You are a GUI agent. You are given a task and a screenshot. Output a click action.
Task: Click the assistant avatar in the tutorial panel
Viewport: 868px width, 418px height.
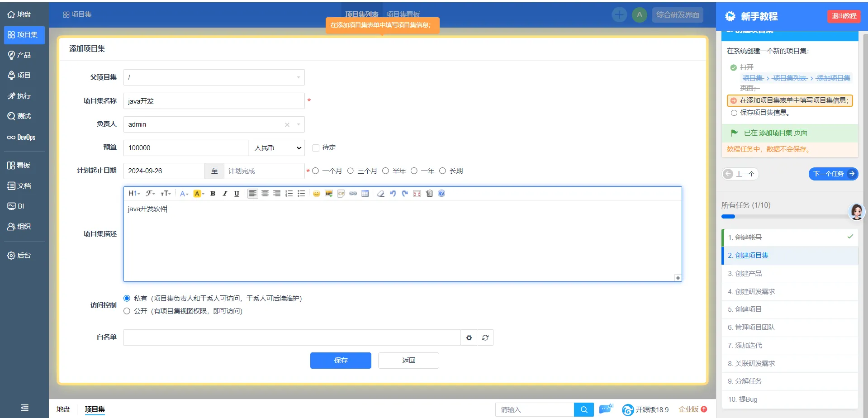(x=857, y=211)
